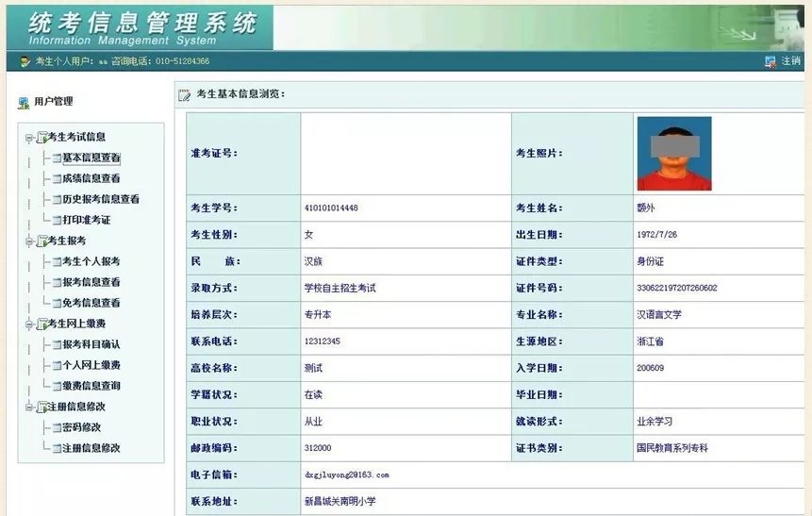
Task: Open 打印准考证 in the tree
Action: (x=87, y=220)
